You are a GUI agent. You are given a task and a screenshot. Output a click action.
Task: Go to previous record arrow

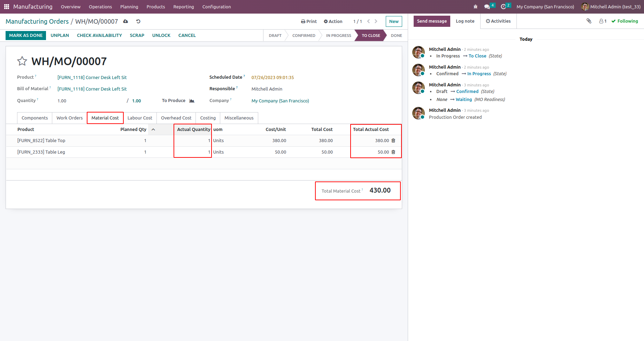click(368, 22)
